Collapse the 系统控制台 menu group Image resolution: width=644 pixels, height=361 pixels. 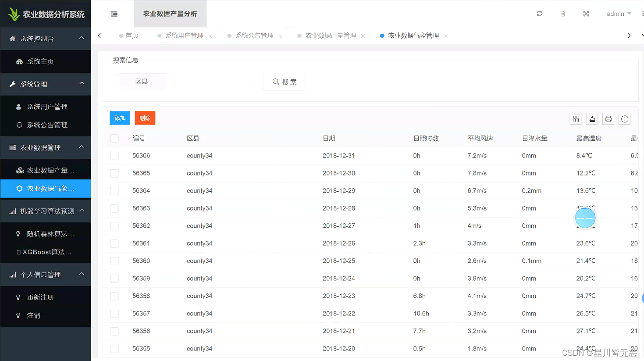click(46, 39)
